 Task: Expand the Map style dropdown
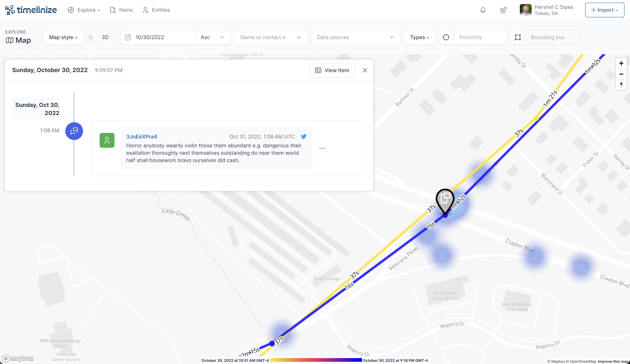pyautogui.click(x=63, y=37)
